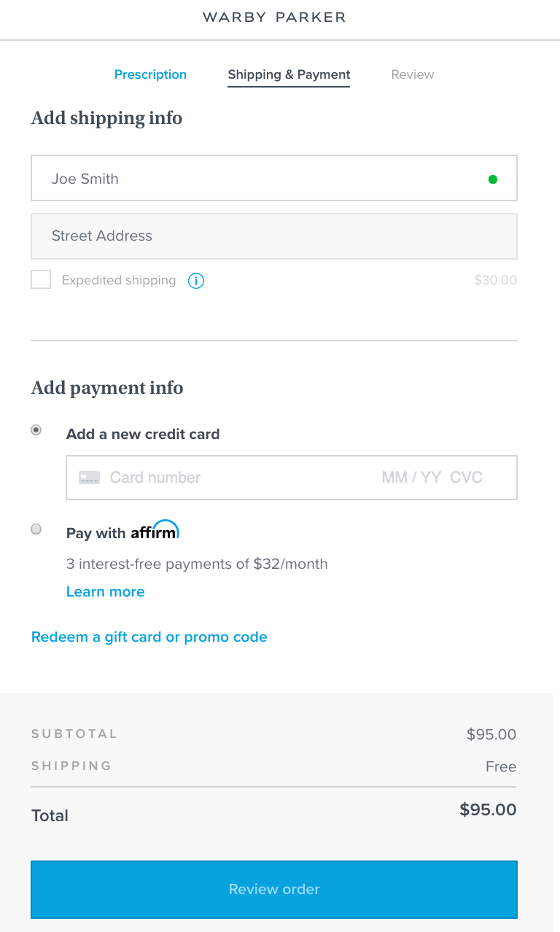Click the MM / YY expiry field

[x=411, y=478]
